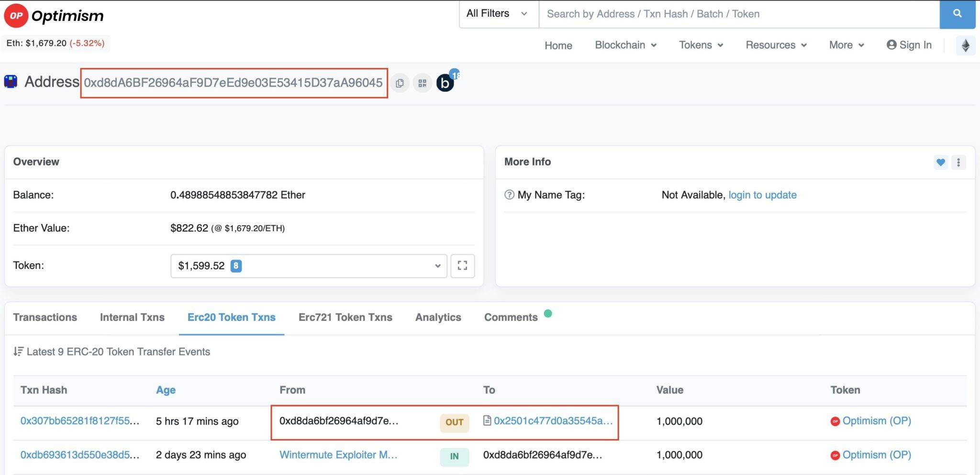This screenshot has height=475, width=980.
Task: Click the blue search magnifier button
Action: pos(957,14)
